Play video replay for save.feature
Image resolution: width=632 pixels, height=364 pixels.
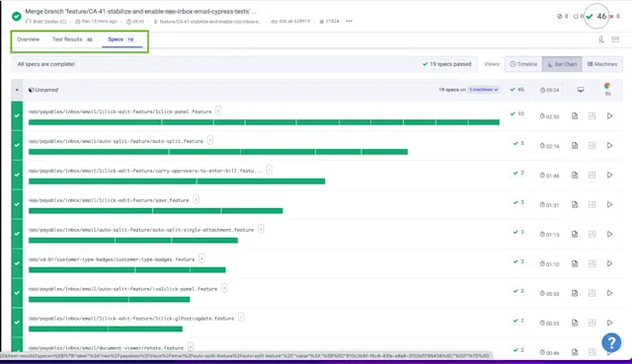tap(610, 204)
